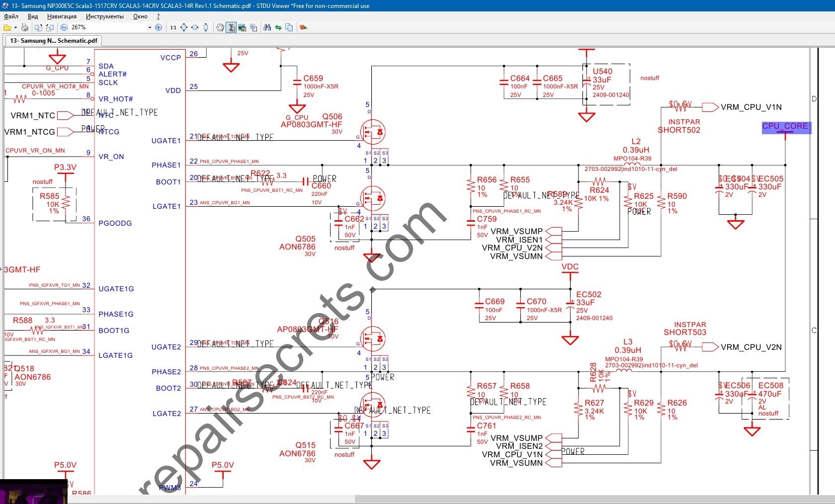835x504 pixels.
Task: Toggle the Select image tool
Action: (242, 27)
